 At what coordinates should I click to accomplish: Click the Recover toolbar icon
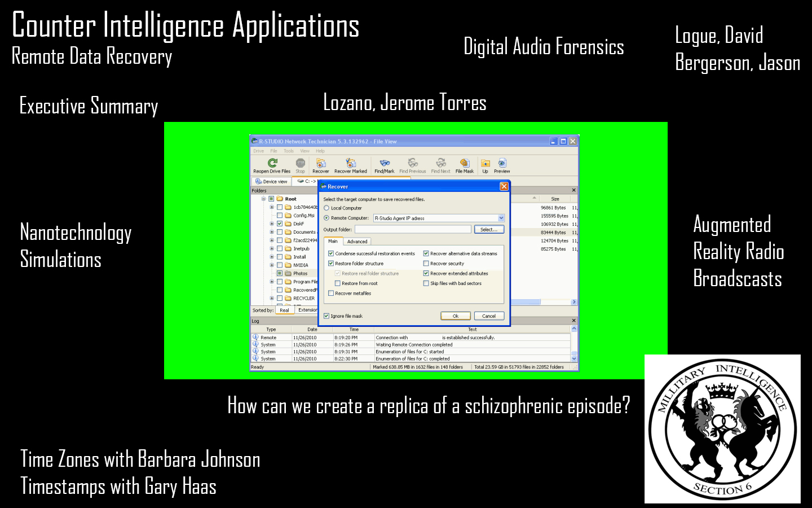(x=320, y=164)
